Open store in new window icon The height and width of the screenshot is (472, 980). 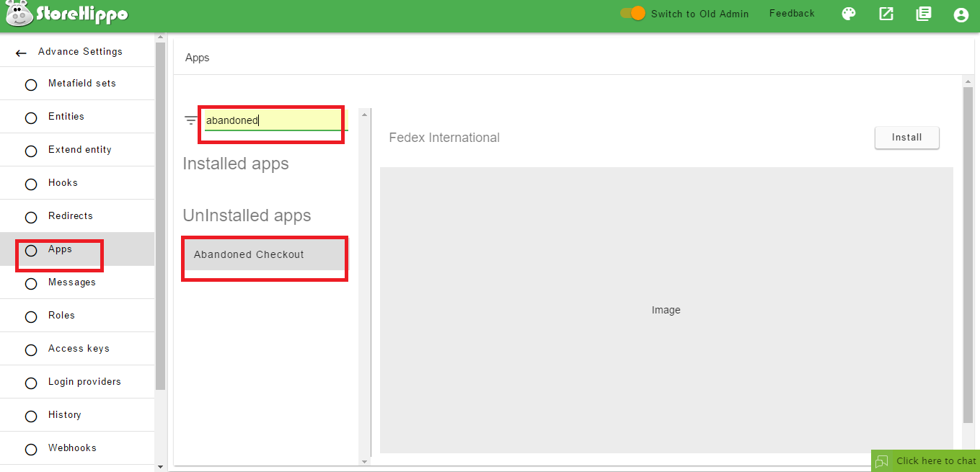[886, 14]
